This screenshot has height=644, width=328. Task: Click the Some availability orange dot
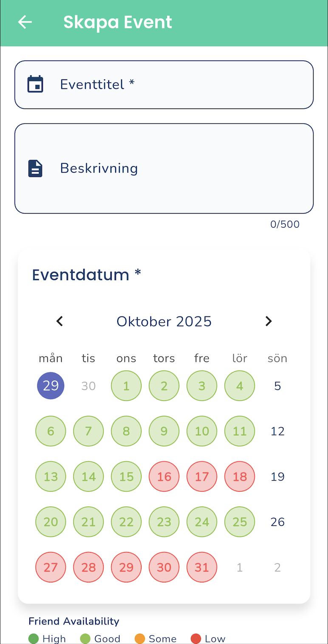click(x=140, y=639)
